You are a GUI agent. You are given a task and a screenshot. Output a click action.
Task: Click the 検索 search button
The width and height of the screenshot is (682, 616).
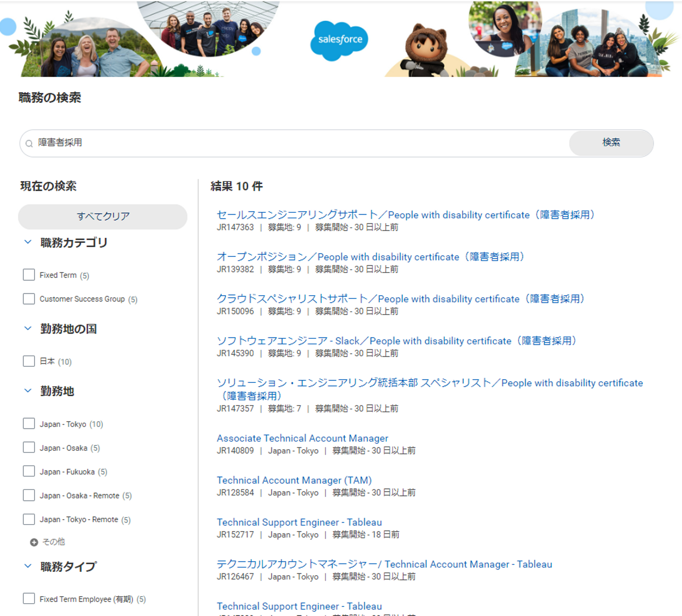coord(611,143)
